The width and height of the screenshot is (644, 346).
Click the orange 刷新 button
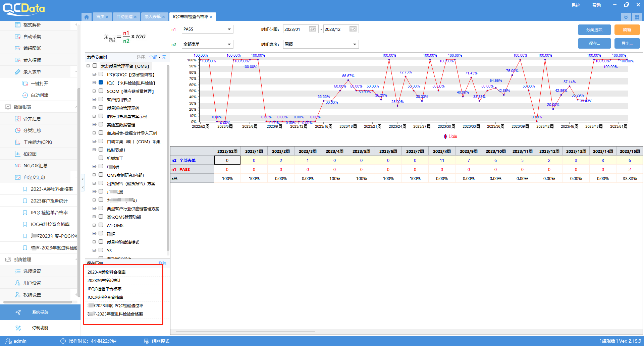627,30
